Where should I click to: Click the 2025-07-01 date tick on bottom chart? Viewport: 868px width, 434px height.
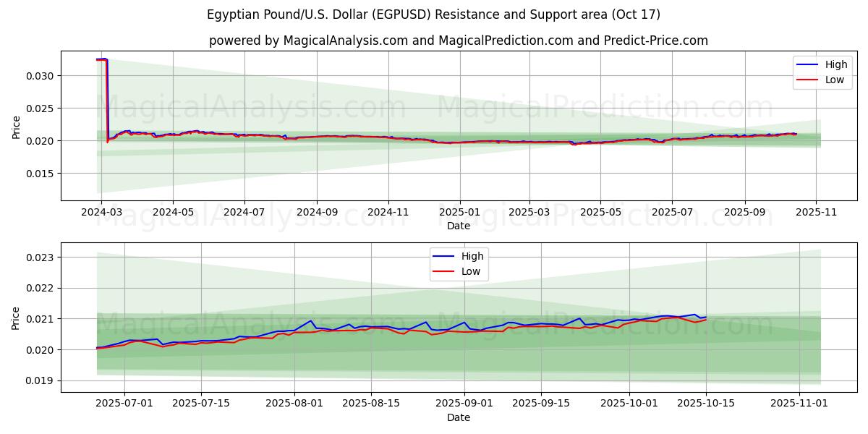124,404
